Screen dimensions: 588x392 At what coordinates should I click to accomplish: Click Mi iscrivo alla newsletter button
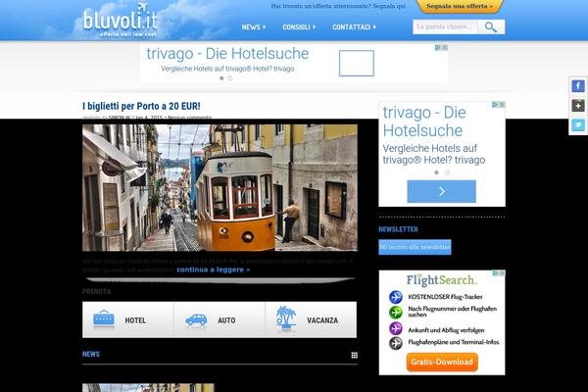(x=415, y=247)
